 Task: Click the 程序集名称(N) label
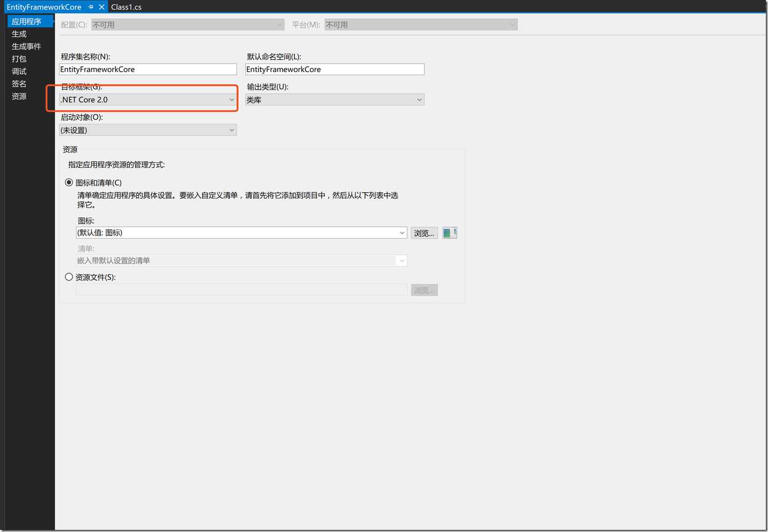point(85,57)
